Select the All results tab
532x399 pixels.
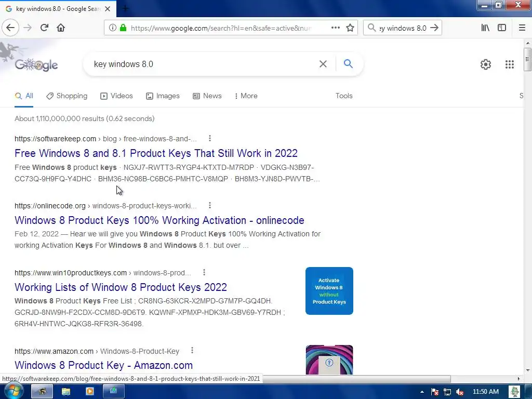(24, 96)
